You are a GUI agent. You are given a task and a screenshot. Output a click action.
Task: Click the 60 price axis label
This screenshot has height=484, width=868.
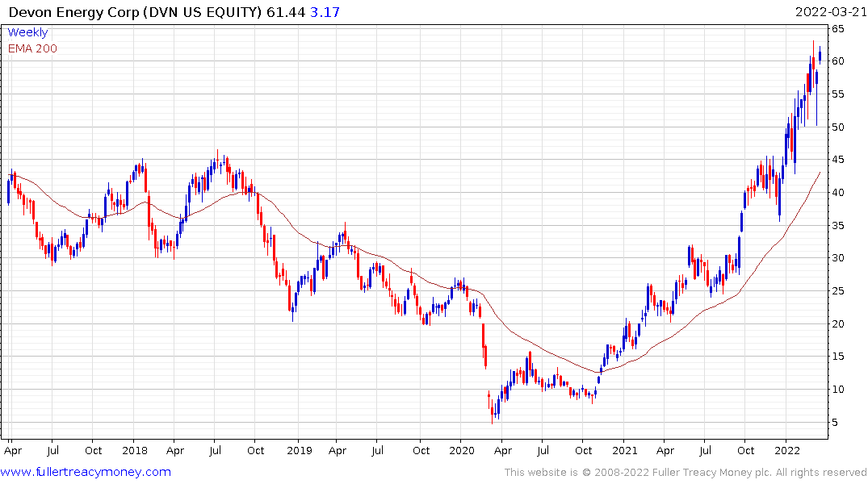(837, 60)
